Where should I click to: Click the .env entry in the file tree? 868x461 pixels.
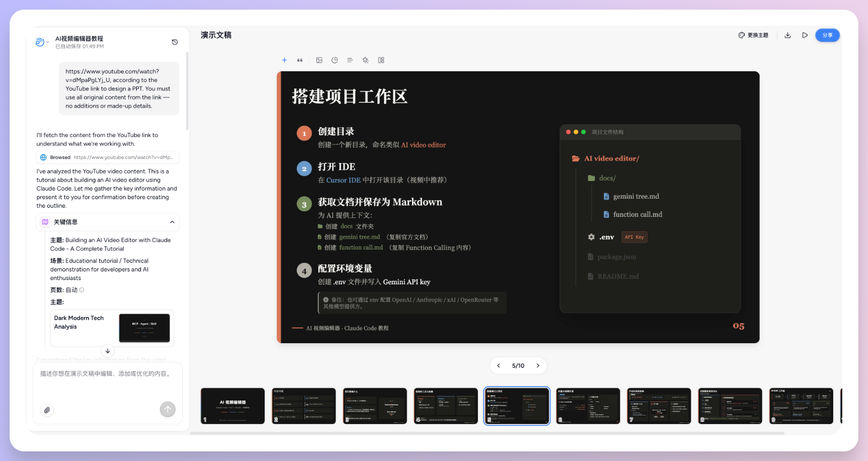click(x=601, y=237)
